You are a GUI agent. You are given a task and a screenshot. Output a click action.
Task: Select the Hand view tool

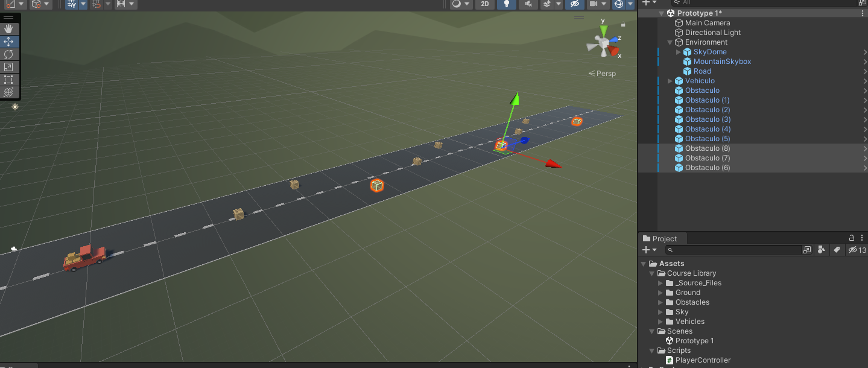tap(8, 29)
